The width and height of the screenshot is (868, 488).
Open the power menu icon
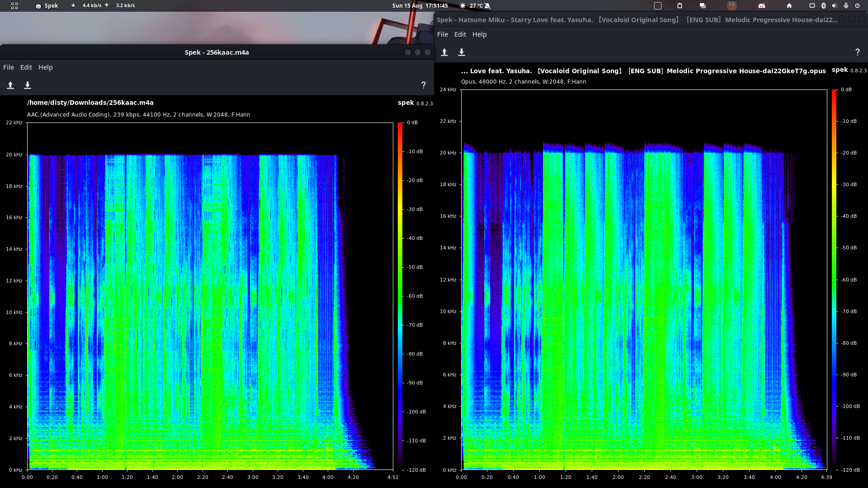[x=857, y=6]
